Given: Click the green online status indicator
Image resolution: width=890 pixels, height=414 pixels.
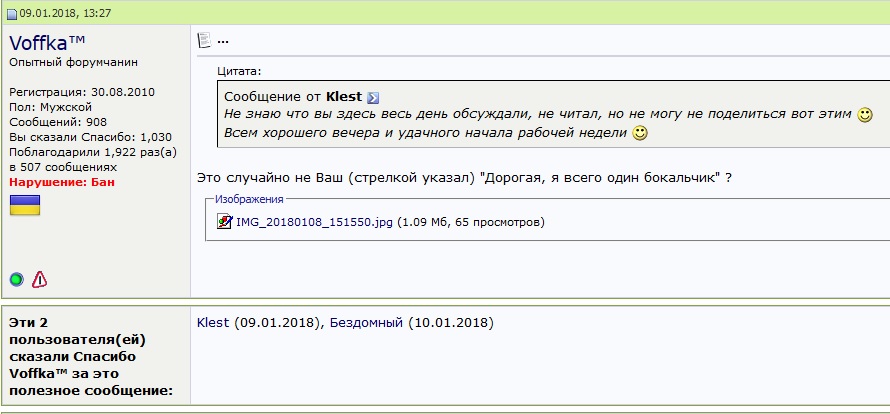Looking at the screenshot, I should (17, 279).
